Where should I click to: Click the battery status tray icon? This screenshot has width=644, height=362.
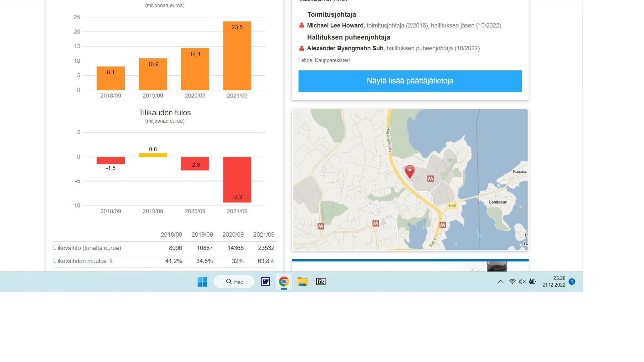coord(533,282)
